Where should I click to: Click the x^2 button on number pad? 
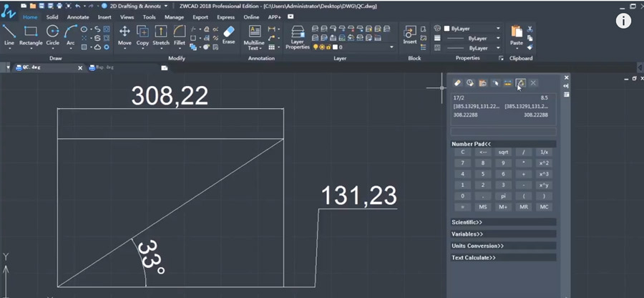coord(545,163)
